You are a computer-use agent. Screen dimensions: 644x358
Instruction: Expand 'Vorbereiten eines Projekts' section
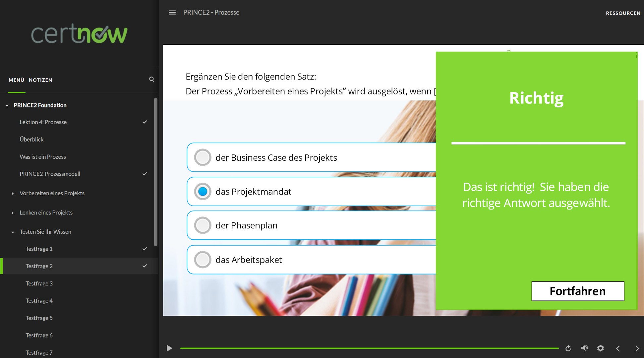(x=13, y=193)
